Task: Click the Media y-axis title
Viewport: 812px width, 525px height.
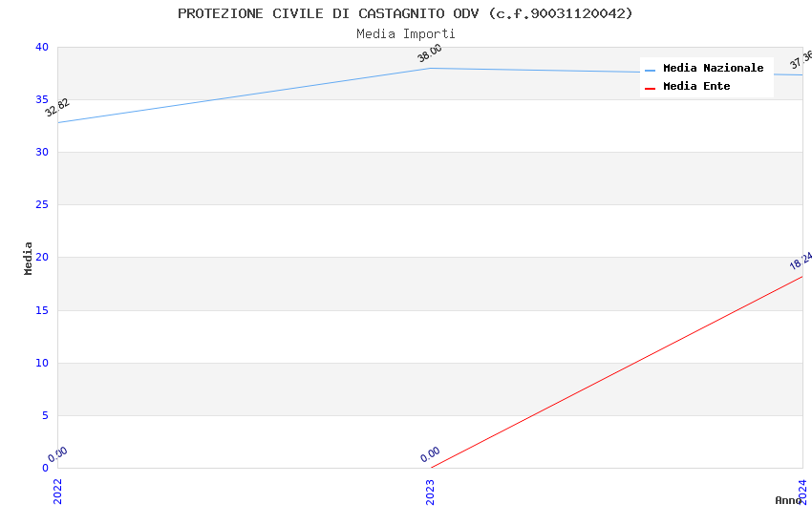Action: (29, 258)
